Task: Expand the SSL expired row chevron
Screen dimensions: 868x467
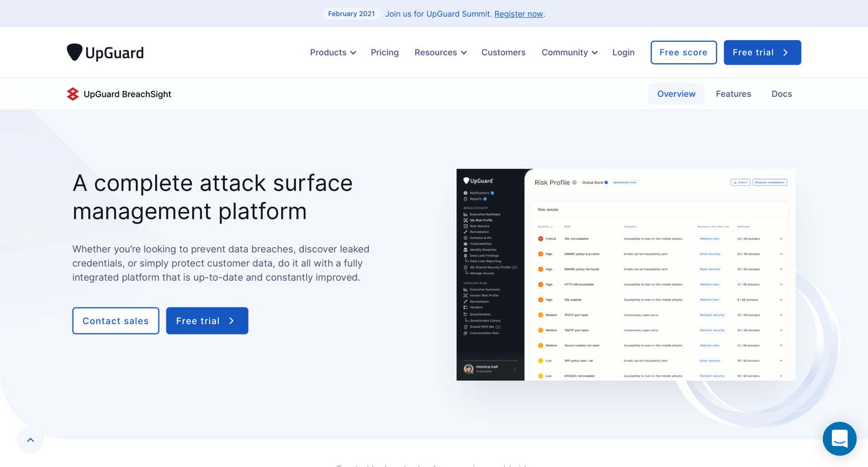Action: point(781,299)
